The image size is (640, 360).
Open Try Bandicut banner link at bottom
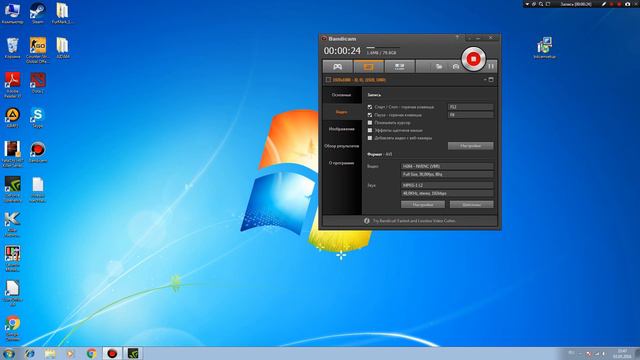point(414,221)
